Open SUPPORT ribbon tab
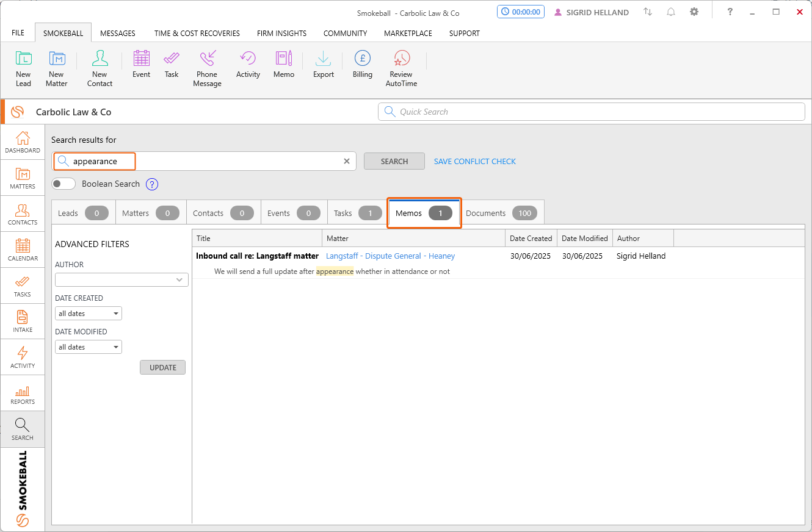Image resolution: width=812 pixels, height=532 pixels. click(x=465, y=33)
